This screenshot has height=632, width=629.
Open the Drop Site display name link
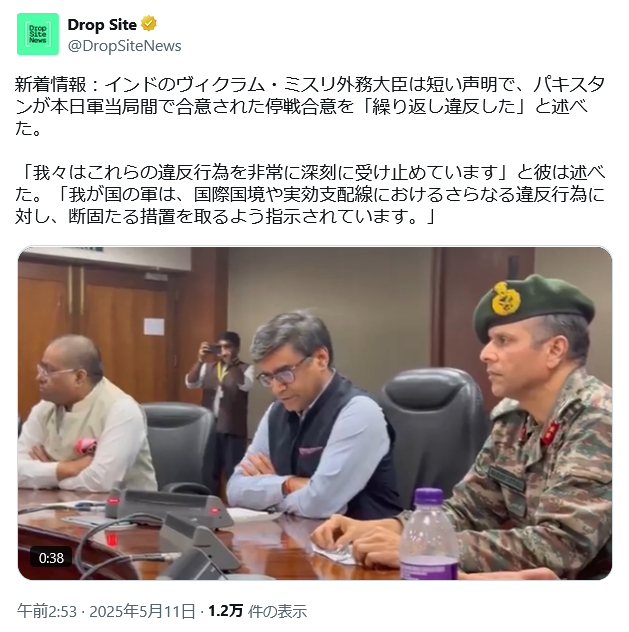(102, 25)
